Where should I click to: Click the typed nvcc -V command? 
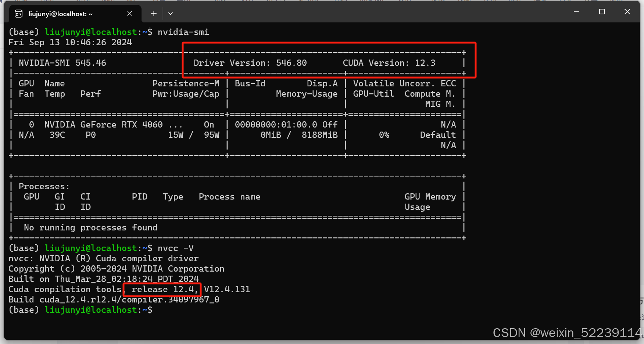175,248
